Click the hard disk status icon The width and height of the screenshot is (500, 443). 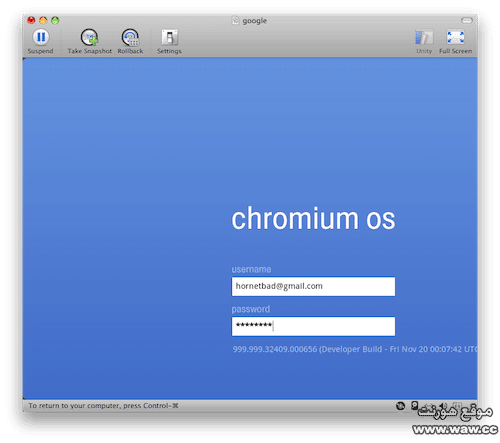click(x=414, y=405)
